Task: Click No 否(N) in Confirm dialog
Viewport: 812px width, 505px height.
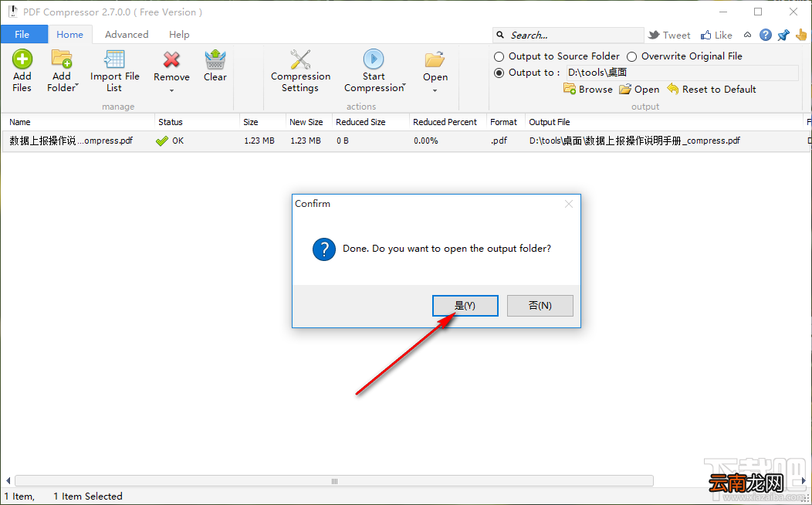Action: tap(540, 306)
